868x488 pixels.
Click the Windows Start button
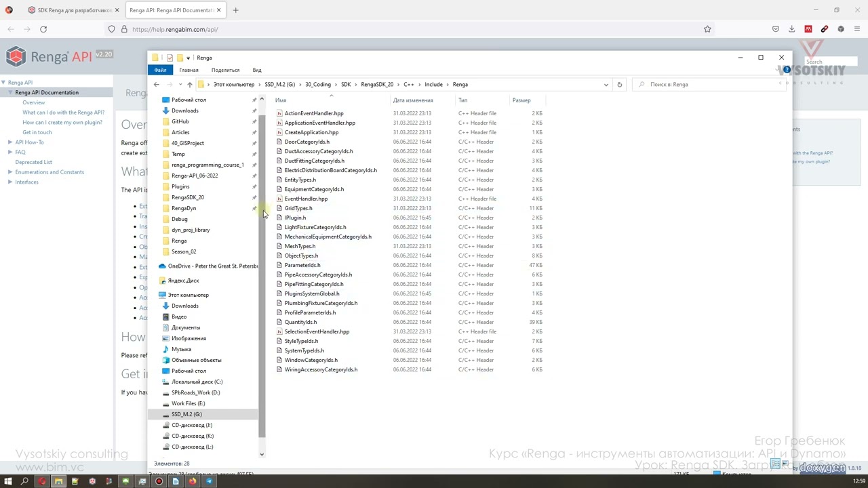(x=8, y=481)
